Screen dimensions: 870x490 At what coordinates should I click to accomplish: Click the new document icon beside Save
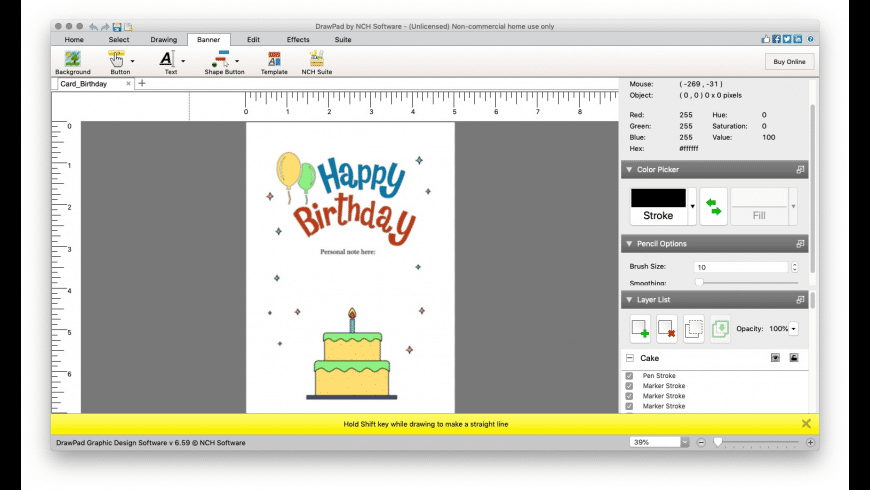pos(129,26)
